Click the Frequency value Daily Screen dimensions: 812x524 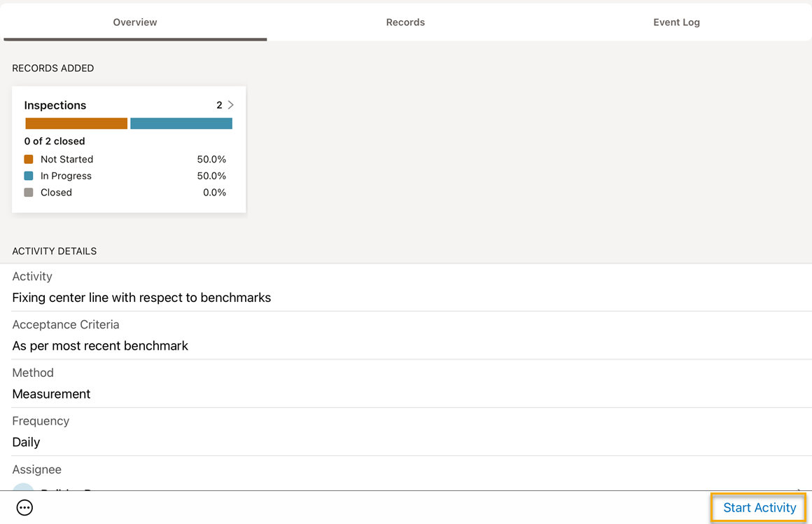point(27,442)
